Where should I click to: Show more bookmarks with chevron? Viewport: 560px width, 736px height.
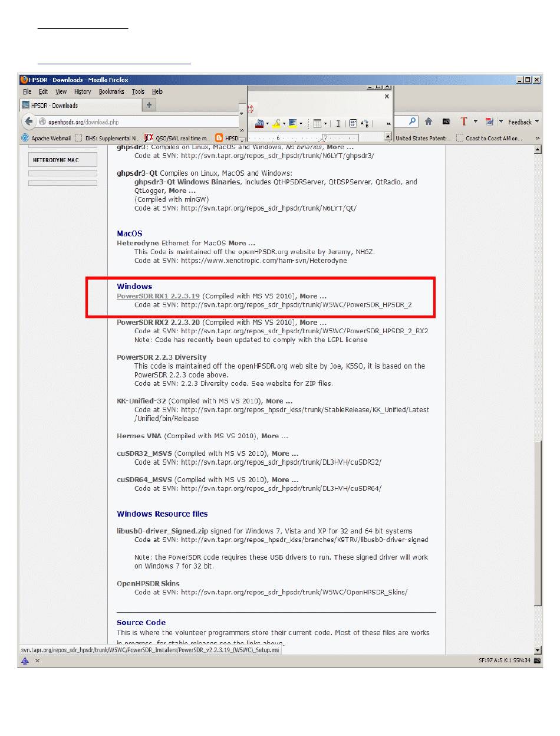[x=537, y=138]
